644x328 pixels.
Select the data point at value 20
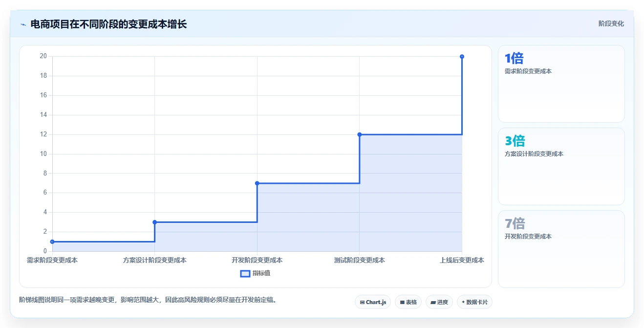(x=462, y=57)
